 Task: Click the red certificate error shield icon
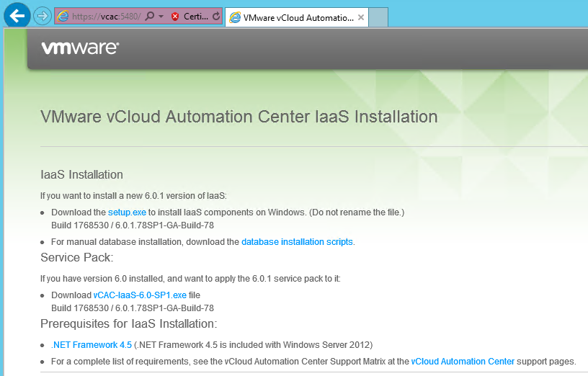(x=175, y=16)
